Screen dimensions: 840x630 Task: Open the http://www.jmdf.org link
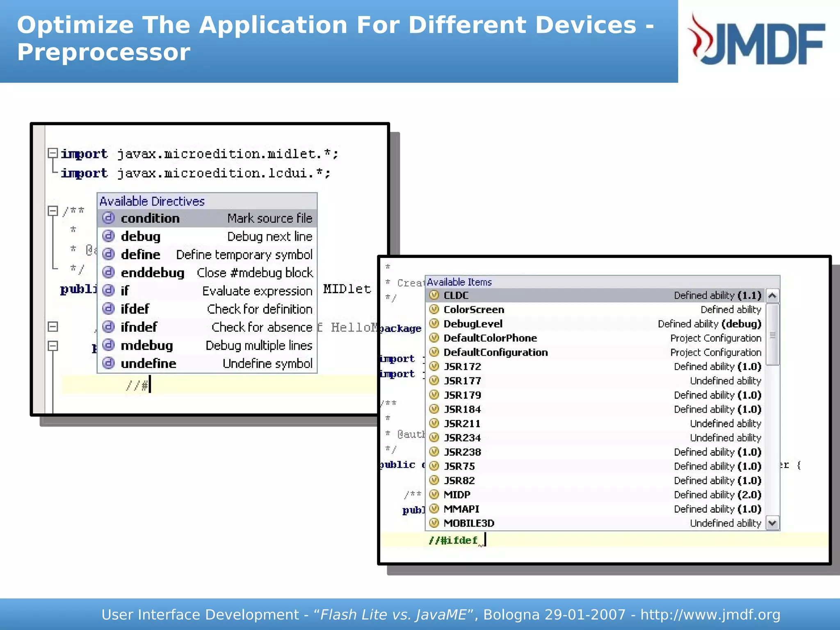pos(710,614)
